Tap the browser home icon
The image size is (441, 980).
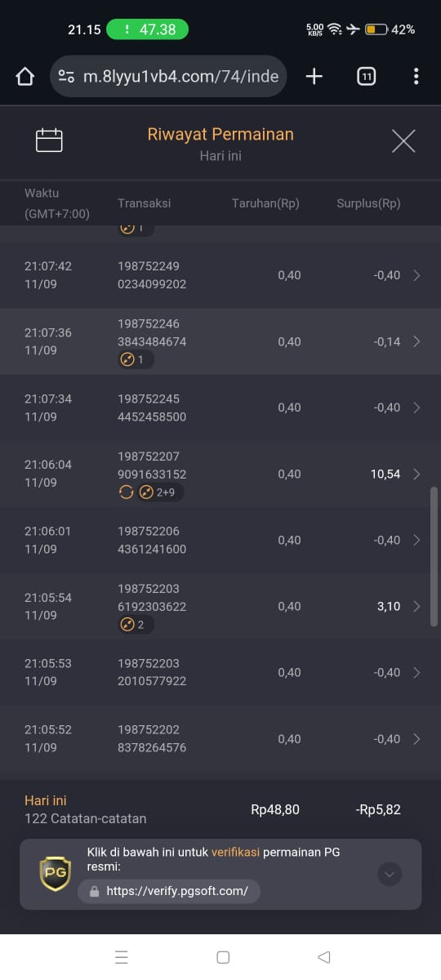[25, 77]
